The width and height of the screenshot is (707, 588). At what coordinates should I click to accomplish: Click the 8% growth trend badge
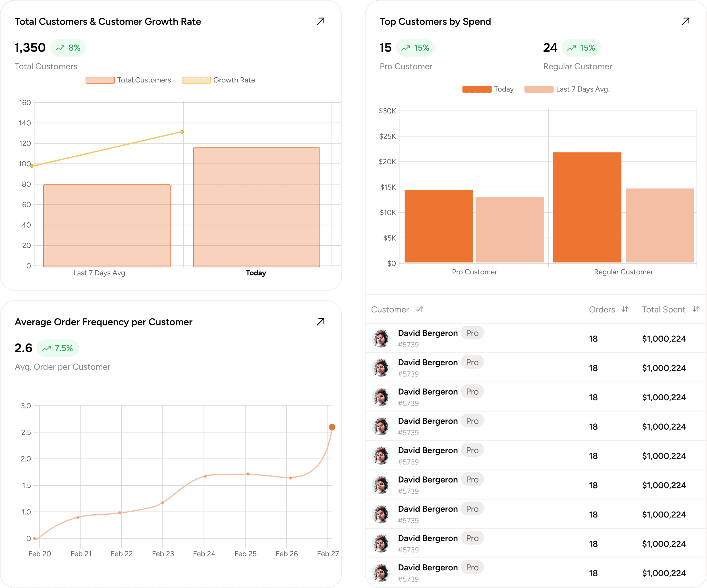(68, 48)
